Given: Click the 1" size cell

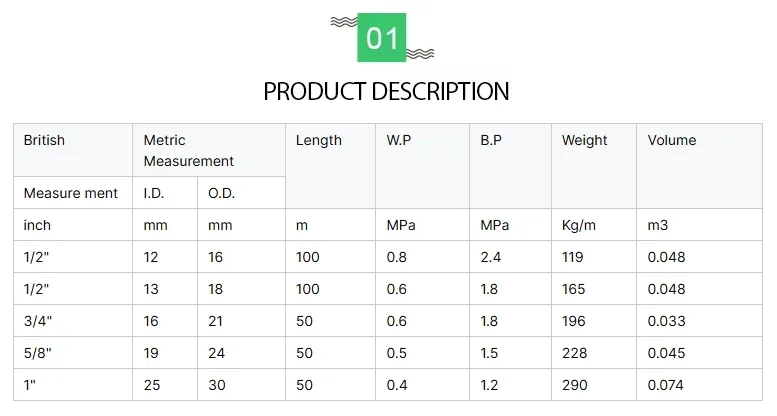Looking at the screenshot, I should pyautogui.click(x=30, y=385).
